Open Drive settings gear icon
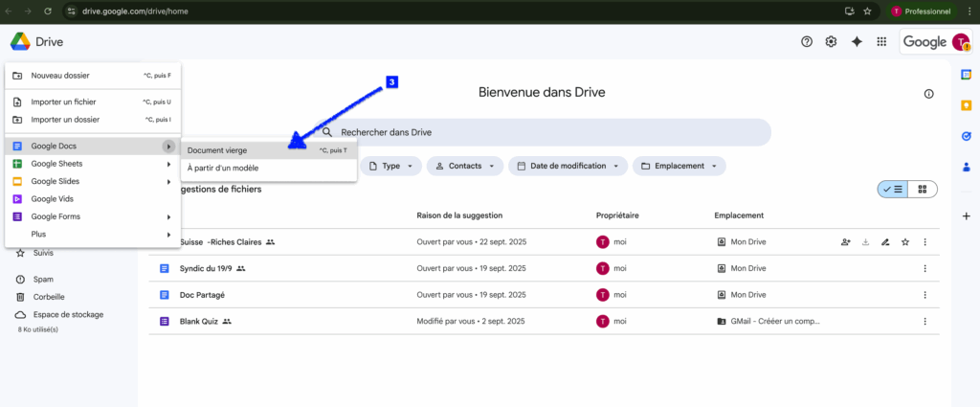Screen dimensions: 980x407 832,41
